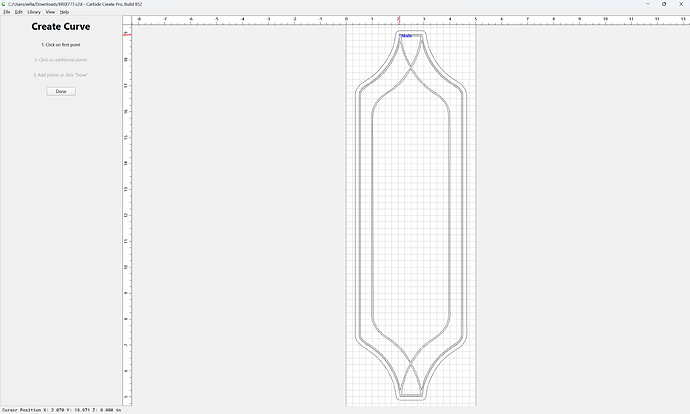
Task: Open the File menu
Action: (7, 12)
